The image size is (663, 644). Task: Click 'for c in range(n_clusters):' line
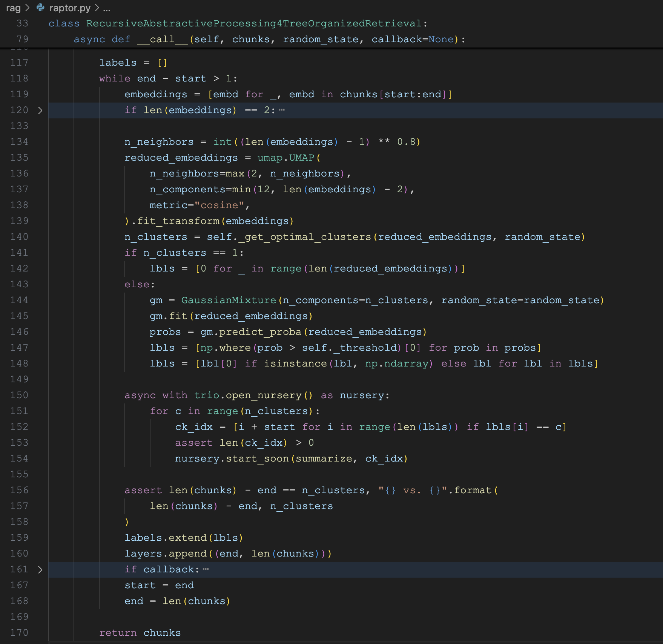(x=235, y=411)
